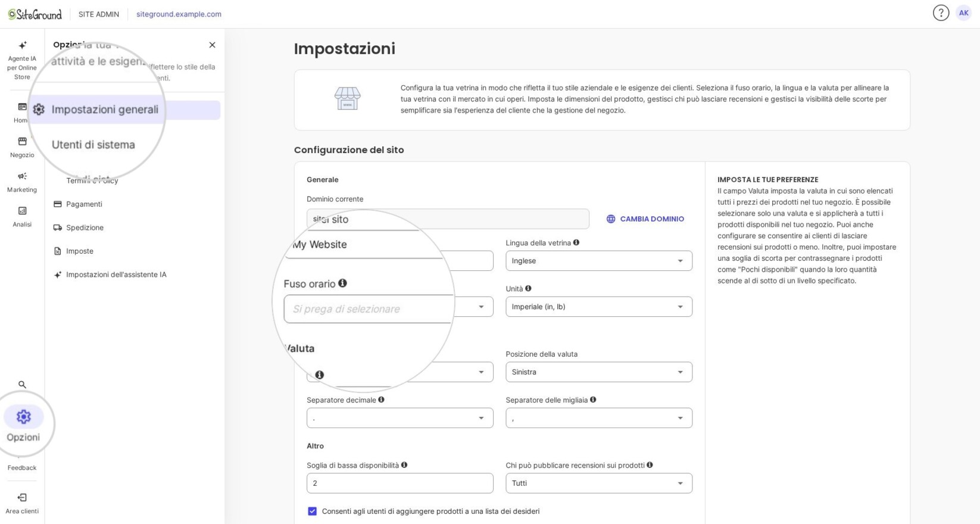
Task: Launch Agente IA per Online Store
Action: pyautogui.click(x=22, y=60)
